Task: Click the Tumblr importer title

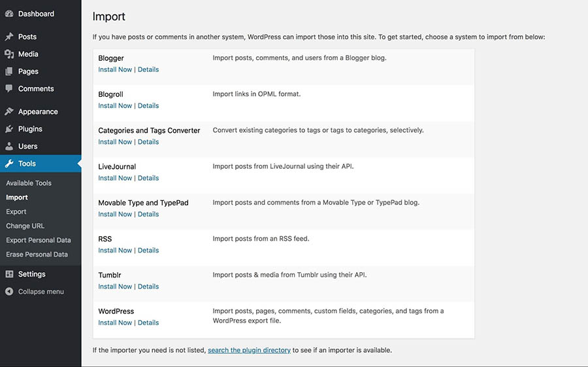Action: click(110, 275)
